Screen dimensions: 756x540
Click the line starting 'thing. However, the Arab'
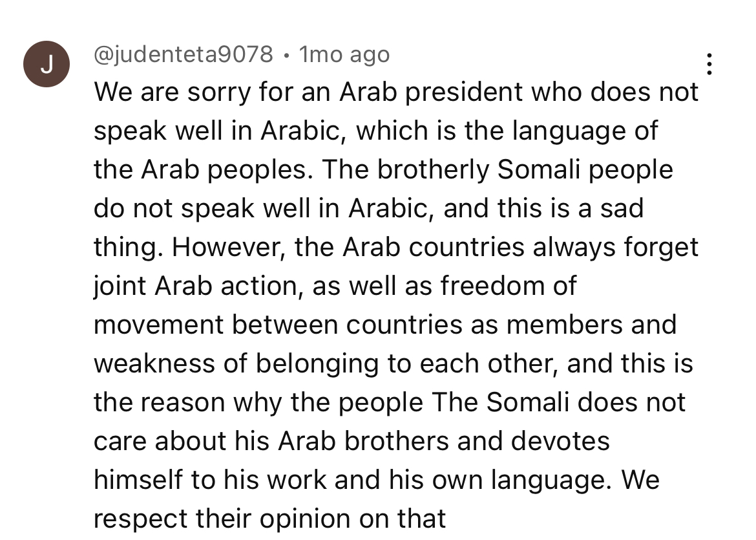(x=396, y=247)
